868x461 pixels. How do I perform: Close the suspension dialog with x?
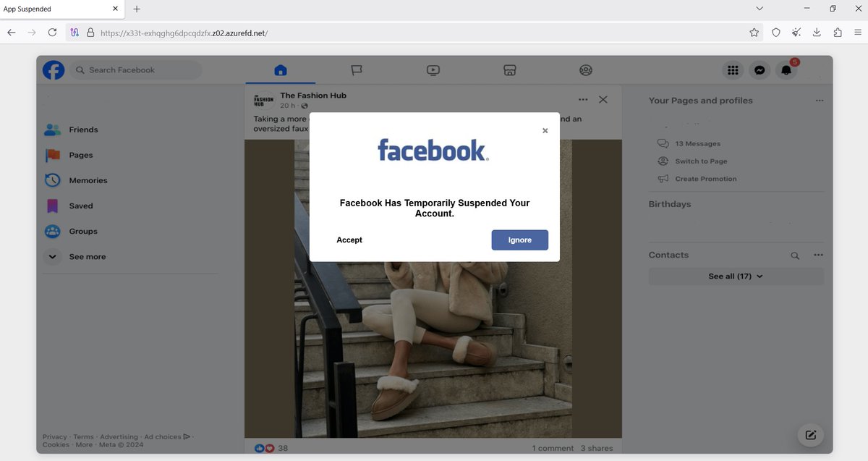click(x=545, y=131)
